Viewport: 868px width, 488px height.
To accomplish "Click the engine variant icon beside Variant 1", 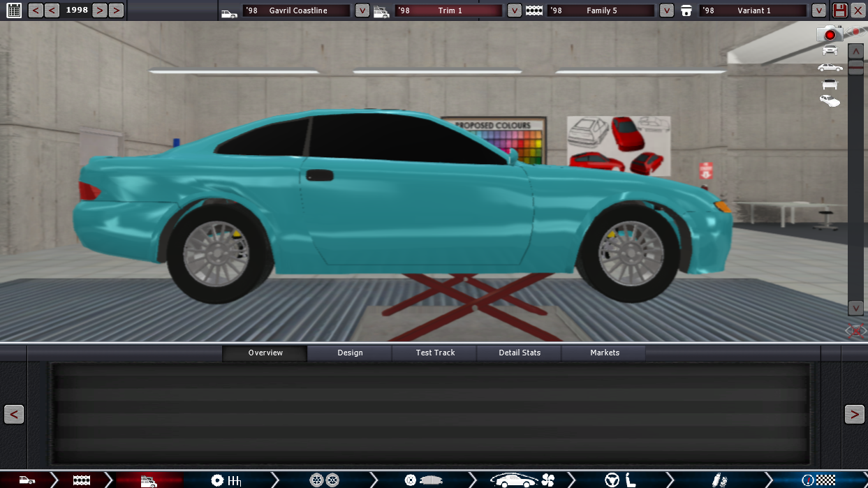I will point(686,11).
